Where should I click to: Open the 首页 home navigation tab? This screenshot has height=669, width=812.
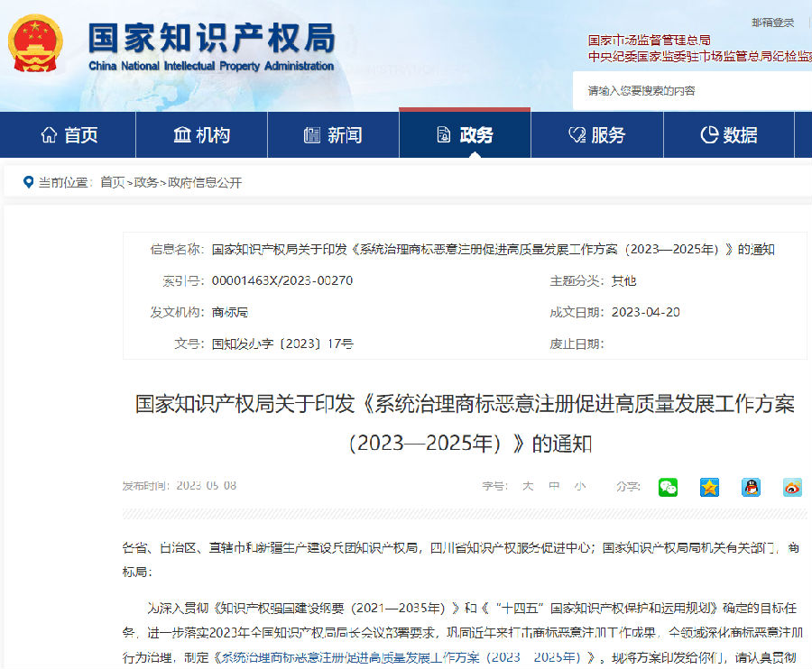69,135
